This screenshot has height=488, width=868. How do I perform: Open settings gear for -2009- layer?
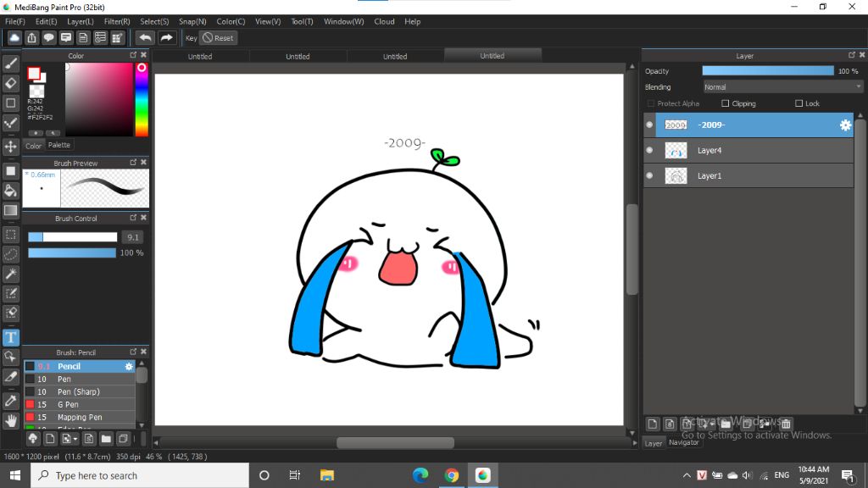[x=845, y=125]
